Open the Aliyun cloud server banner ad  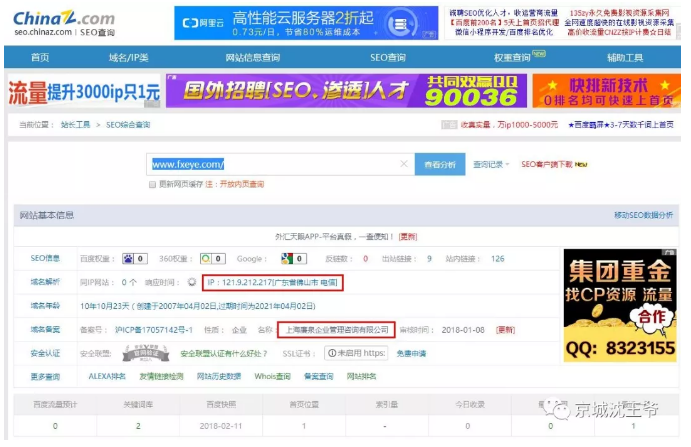306,23
